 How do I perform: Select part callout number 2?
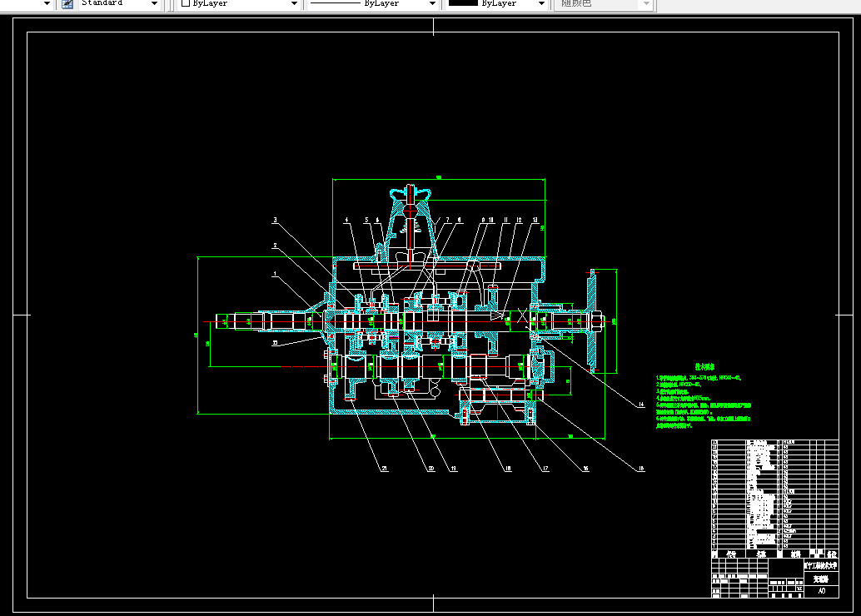[275, 246]
